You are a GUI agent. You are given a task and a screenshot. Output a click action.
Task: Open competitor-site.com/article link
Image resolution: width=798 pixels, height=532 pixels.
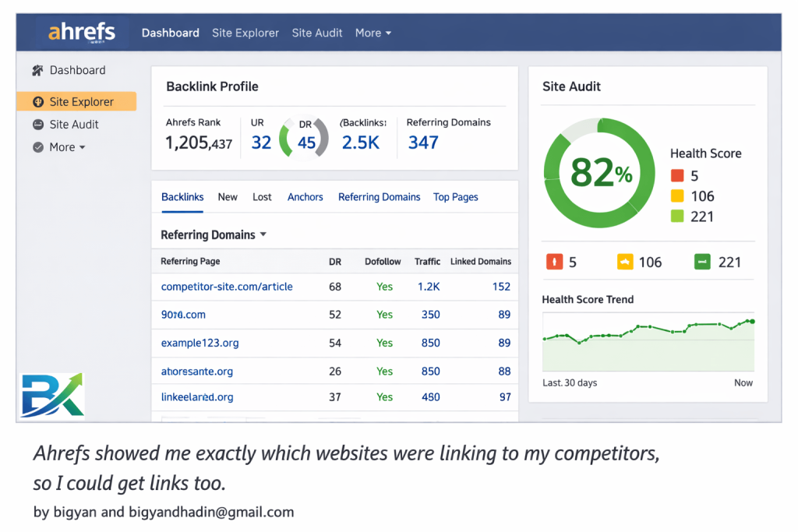coord(227,287)
